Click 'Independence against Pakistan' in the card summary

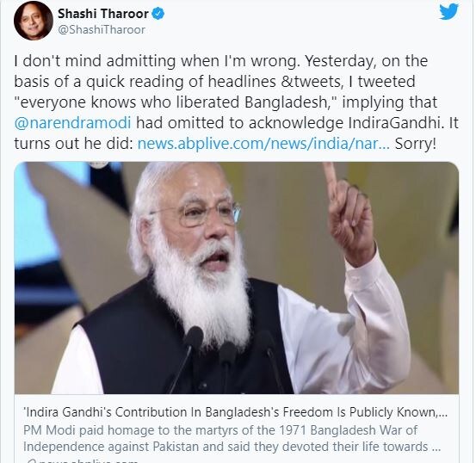tap(111, 447)
